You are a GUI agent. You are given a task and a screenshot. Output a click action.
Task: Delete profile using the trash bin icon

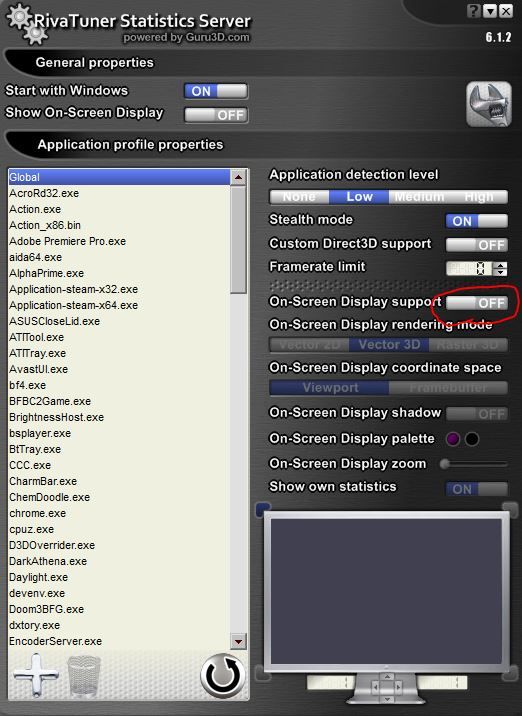coord(84,676)
